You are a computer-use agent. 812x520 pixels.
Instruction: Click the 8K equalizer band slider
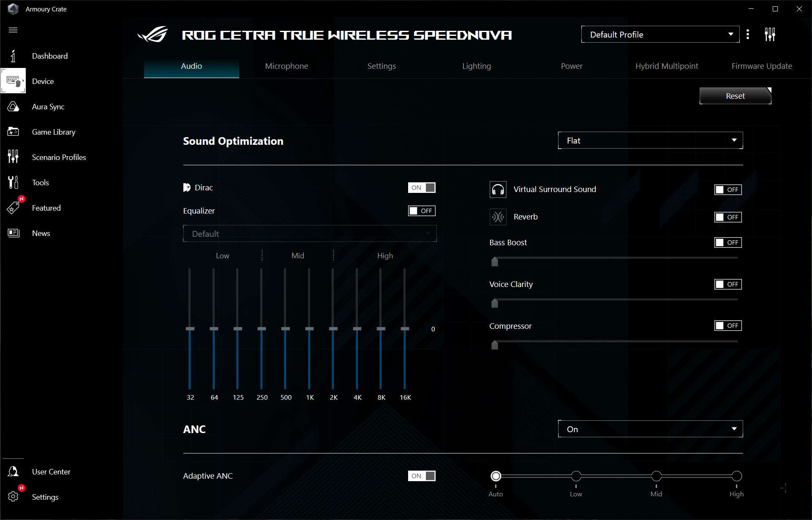tap(381, 328)
